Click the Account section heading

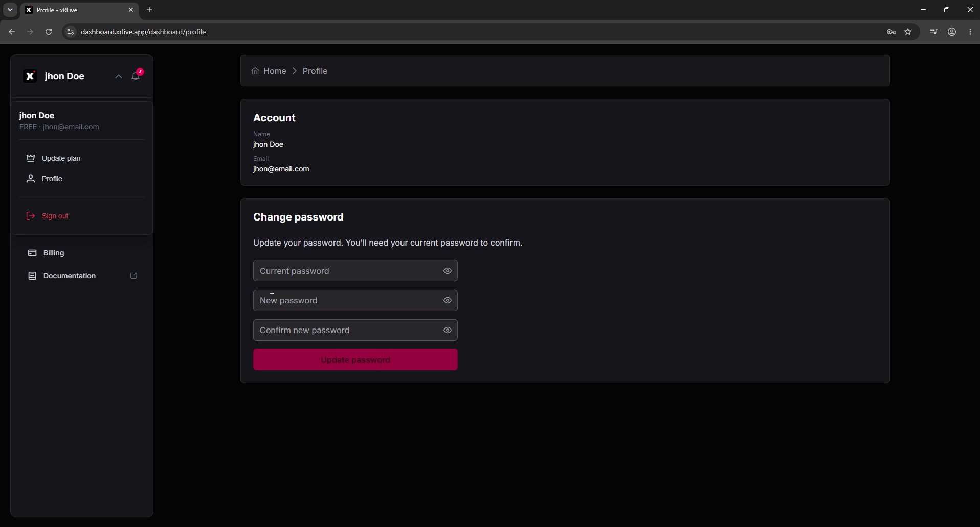pyautogui.click(x=275, y=118)
